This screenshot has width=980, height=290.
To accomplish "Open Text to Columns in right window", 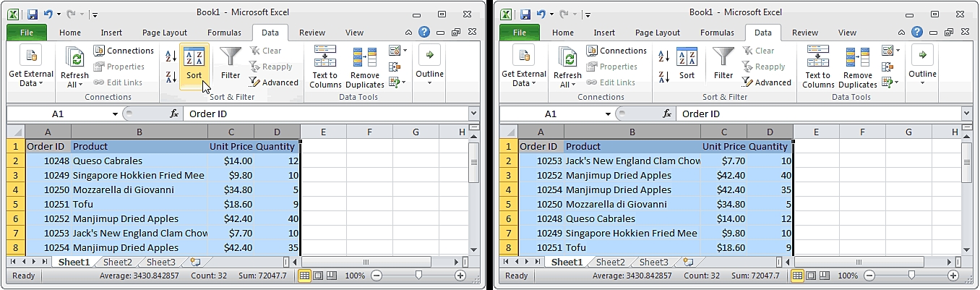I will (818, 67).
